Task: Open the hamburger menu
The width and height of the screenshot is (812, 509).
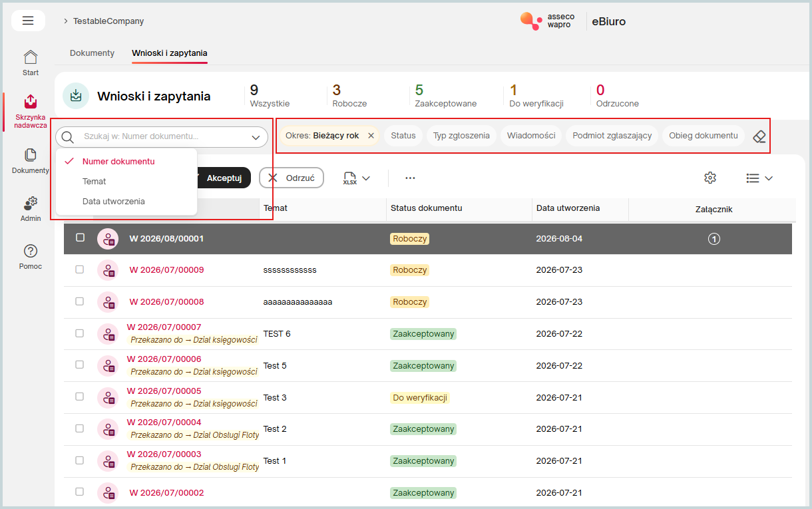Action: [x=28, y=21]
